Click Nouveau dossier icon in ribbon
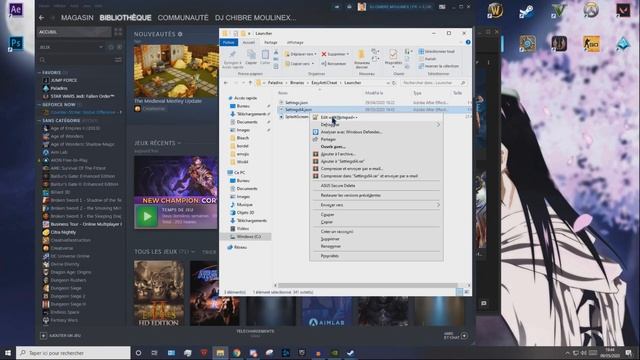 point(361,54)
